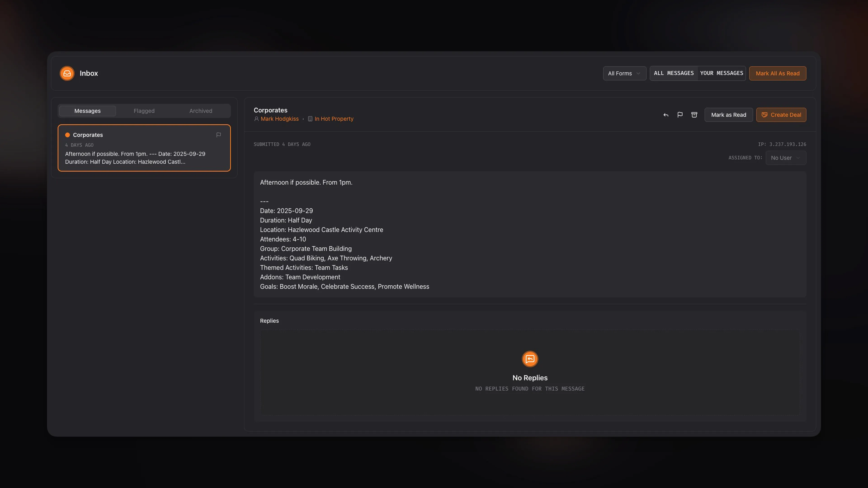Toggle the flag on the Corporates message card
This screenshot has height=488, width=868.
pyautogui.click(x=219, y=135)
